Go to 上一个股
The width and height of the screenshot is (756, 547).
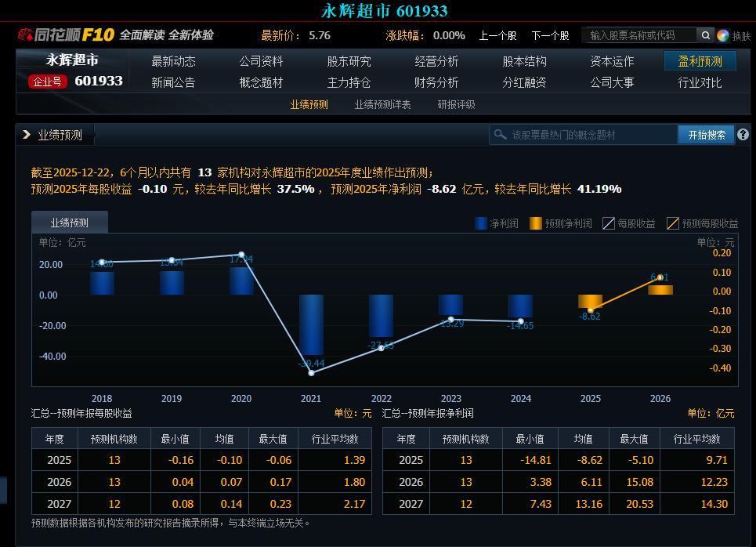pyautogui.click(x=497, y=36)
